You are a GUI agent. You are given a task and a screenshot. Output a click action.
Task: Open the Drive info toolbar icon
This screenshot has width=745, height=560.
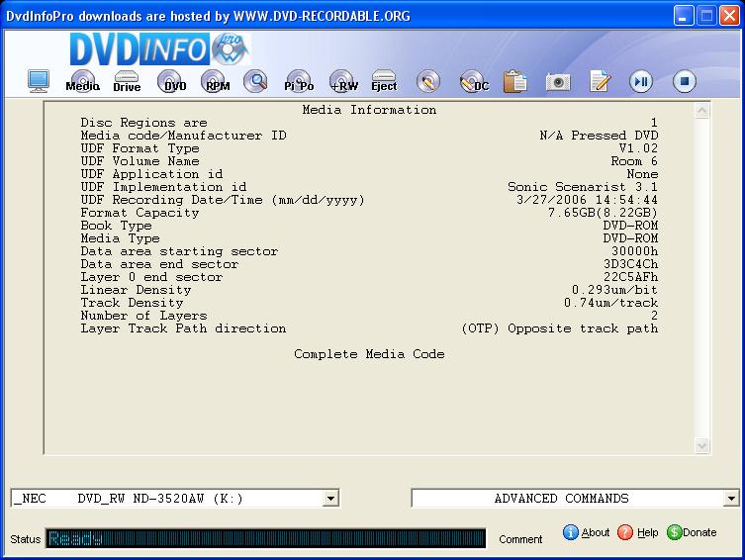click(127, 81)
